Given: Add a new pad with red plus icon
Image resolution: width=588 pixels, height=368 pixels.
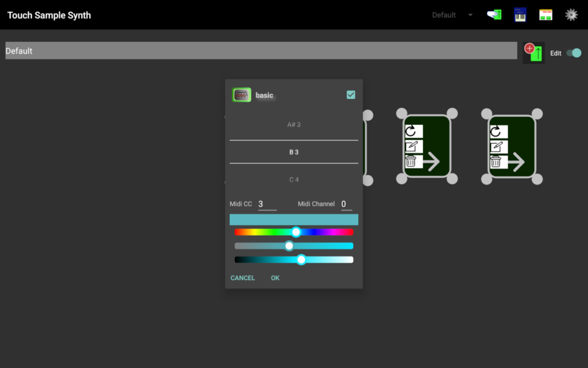Looking at the screenshot, I should (x=533, y=52).
